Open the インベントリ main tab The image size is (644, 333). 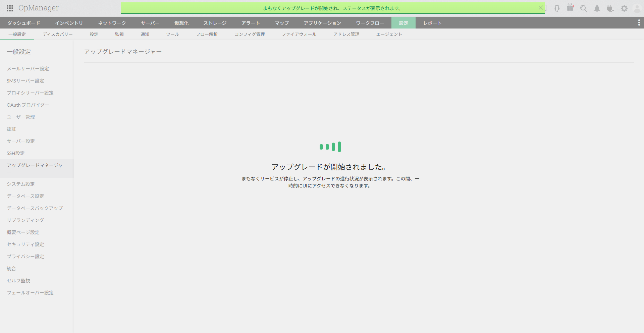tap(69, 23)
